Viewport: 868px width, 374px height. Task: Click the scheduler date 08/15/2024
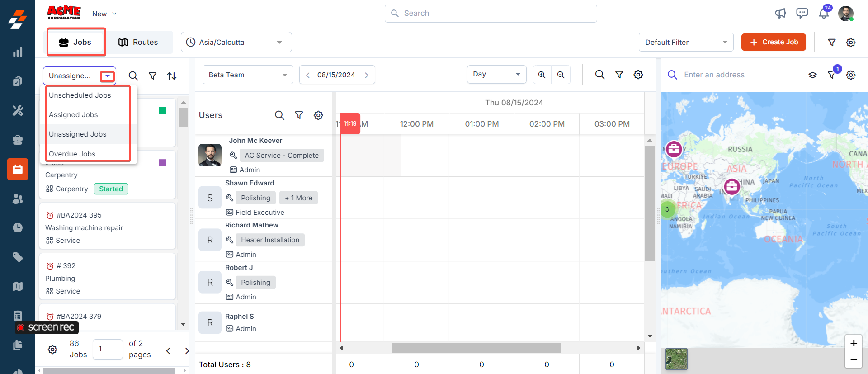tap(336, 75)
